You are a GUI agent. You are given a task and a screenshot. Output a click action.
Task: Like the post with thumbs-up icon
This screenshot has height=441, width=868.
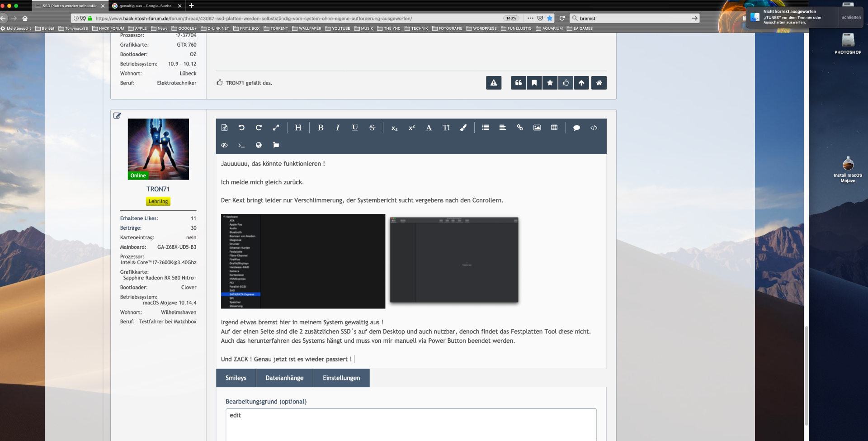click(566, 83)
